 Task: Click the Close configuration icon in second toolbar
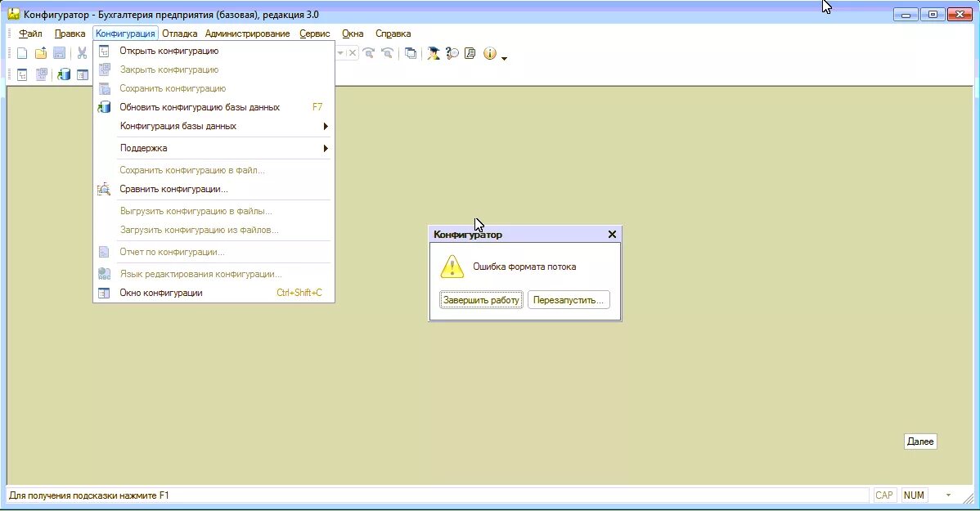point(41,75)
